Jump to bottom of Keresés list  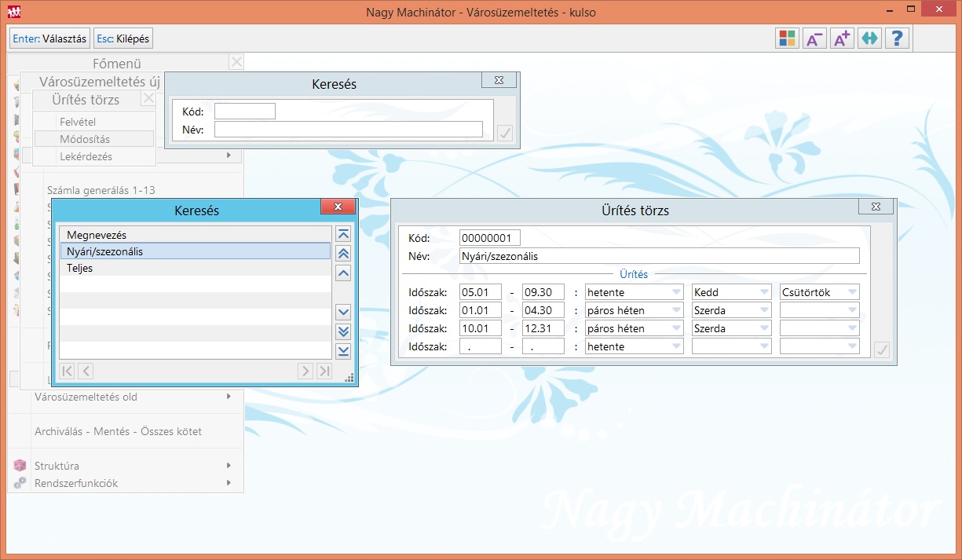pos(343,351)
